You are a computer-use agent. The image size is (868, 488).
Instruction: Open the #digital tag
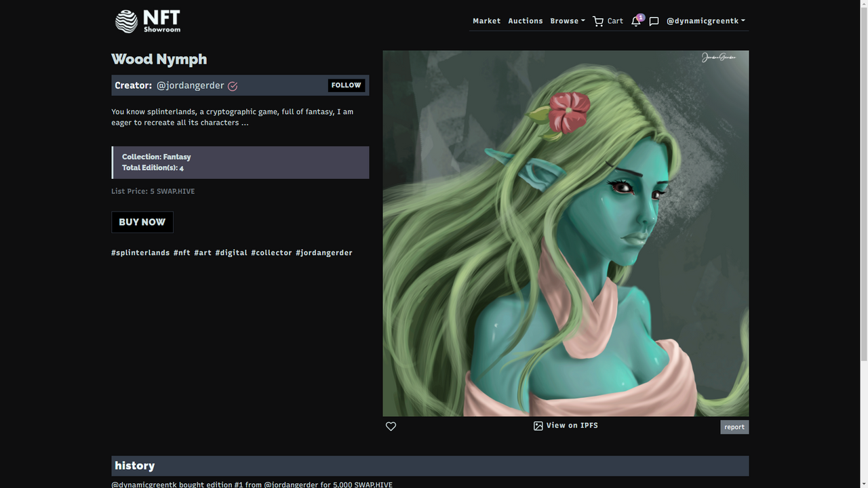point(231,253)
